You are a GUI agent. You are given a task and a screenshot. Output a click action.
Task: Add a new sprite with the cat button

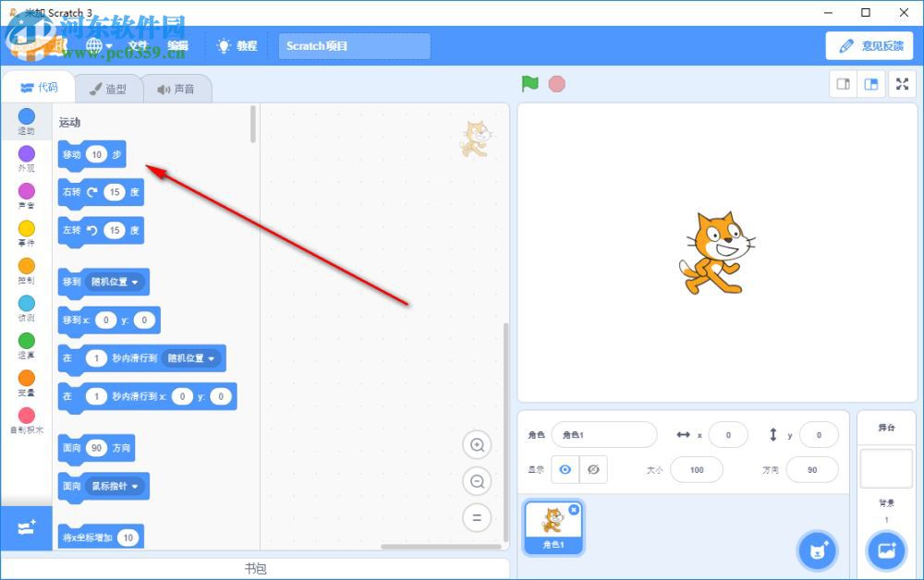[816, 550]
